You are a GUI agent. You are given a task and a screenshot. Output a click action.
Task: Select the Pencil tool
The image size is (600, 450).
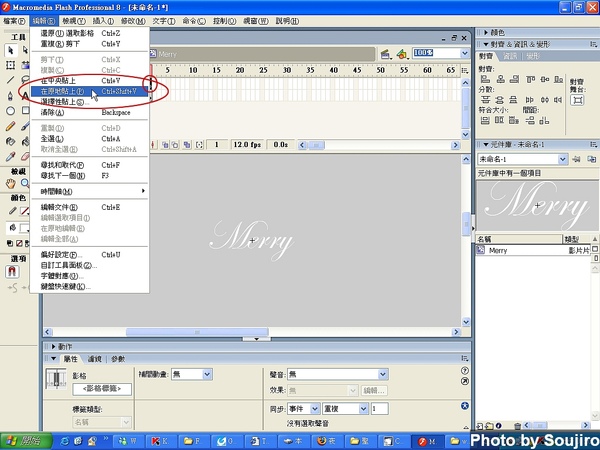pyautogui.click(x=10, y=127)
